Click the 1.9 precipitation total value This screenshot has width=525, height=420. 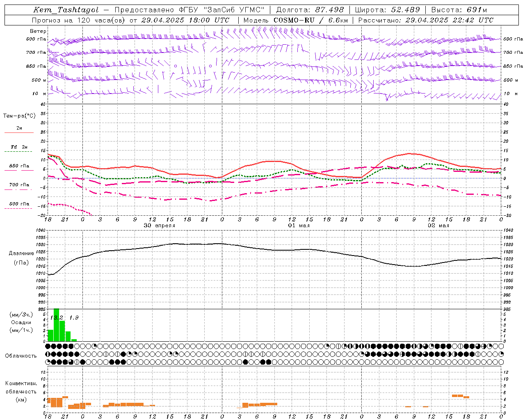74,318
